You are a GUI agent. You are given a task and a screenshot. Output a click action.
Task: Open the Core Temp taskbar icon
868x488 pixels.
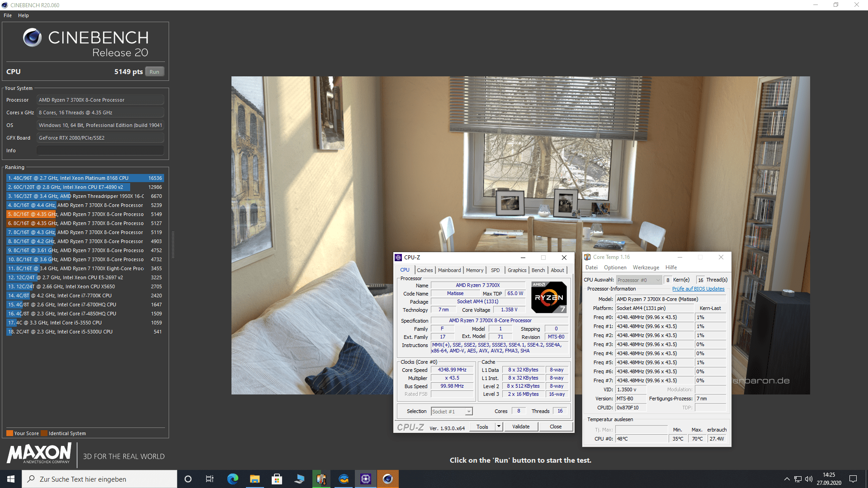pos(321,479)
